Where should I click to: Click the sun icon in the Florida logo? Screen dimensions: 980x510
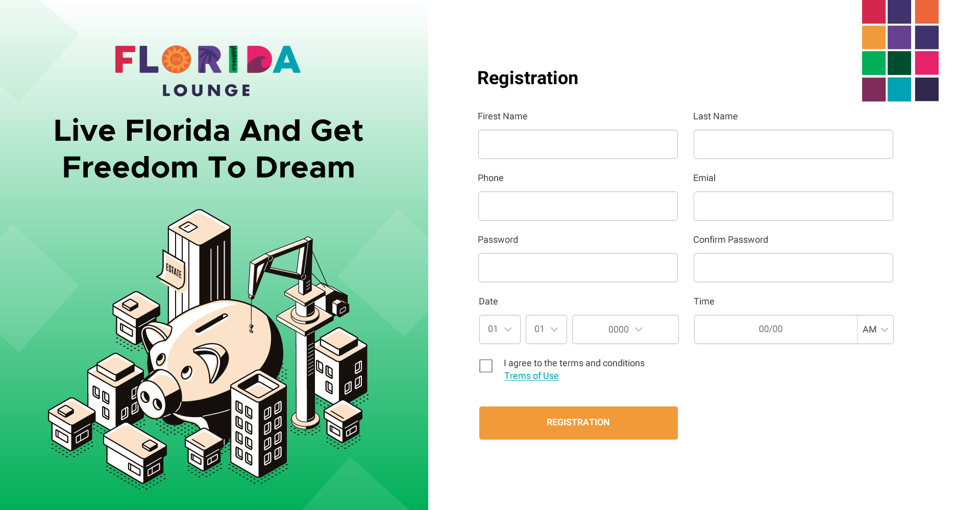click(x=176, y=59)
